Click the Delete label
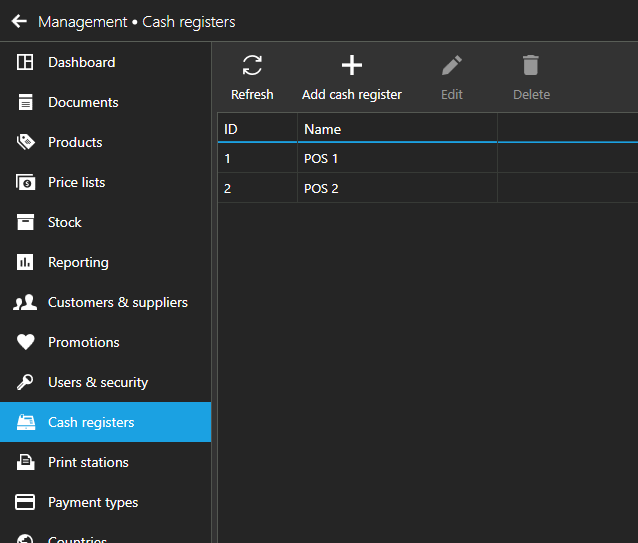Viewport: 638px width, 543px height. 531,94
